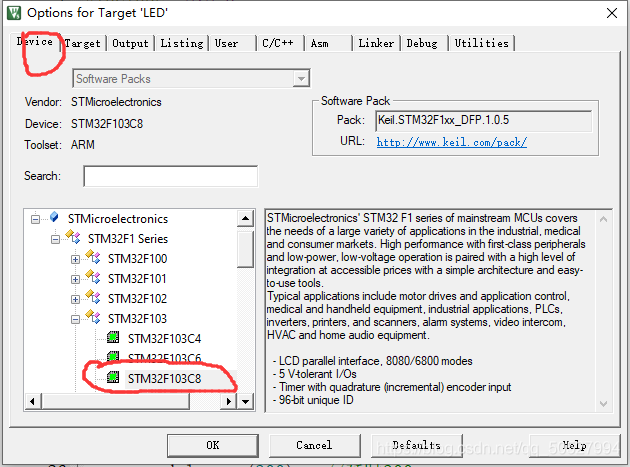Select the Device tab
The width and height of the screenshot is (630, 467).
coord(35,41)
